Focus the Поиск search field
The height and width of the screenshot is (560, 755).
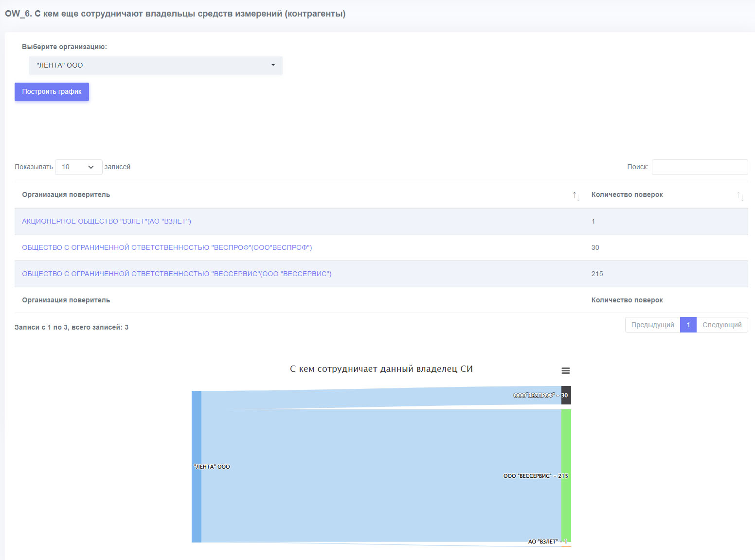click(x=700, y=167)
